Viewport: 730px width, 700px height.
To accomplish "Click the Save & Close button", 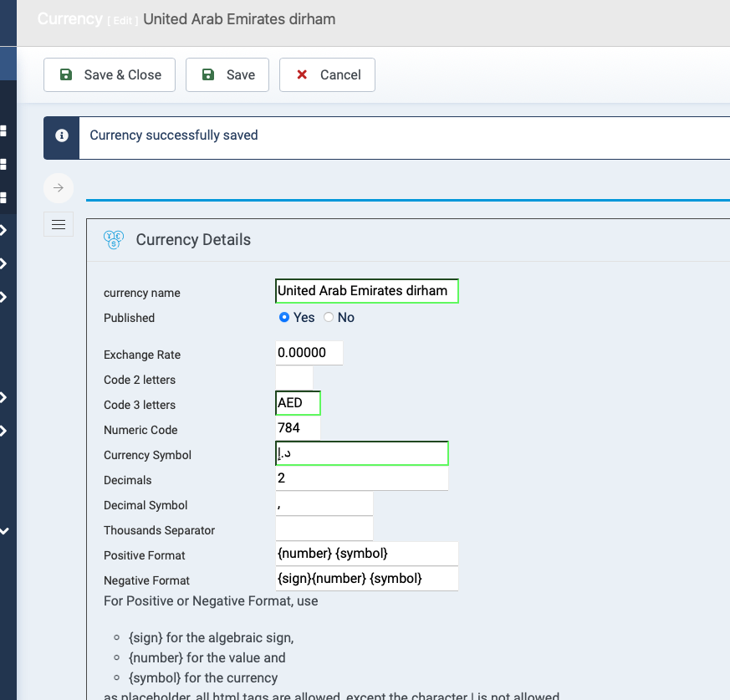I will [110, 74].
